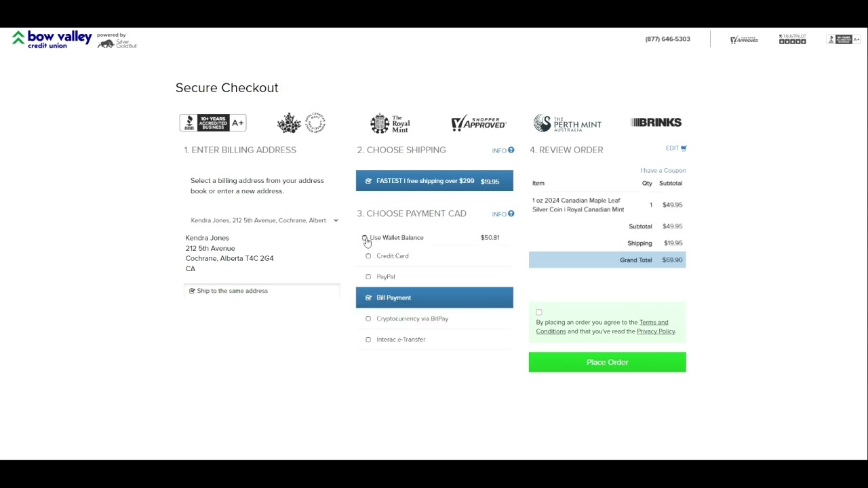Image resolution: width=868 pixels, height=488 pixels.
Task: Click The Royal Mint logo
Action: point(390,123)
